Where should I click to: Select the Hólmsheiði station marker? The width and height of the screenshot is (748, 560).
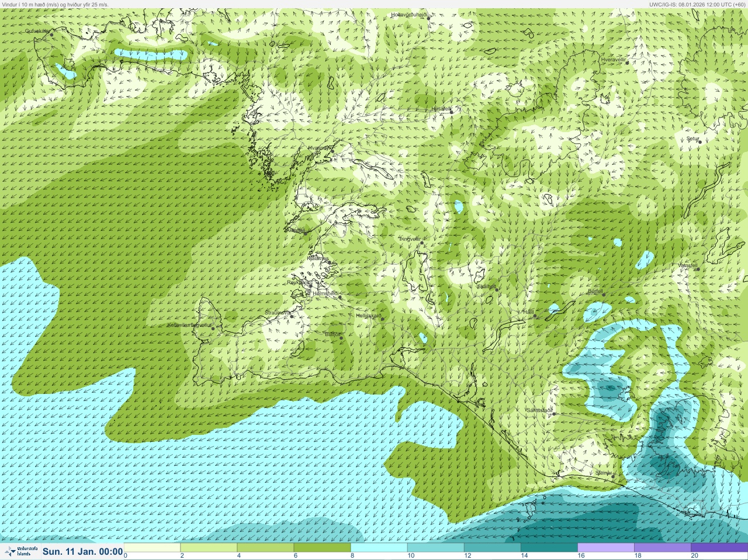(x=340, y=297)
